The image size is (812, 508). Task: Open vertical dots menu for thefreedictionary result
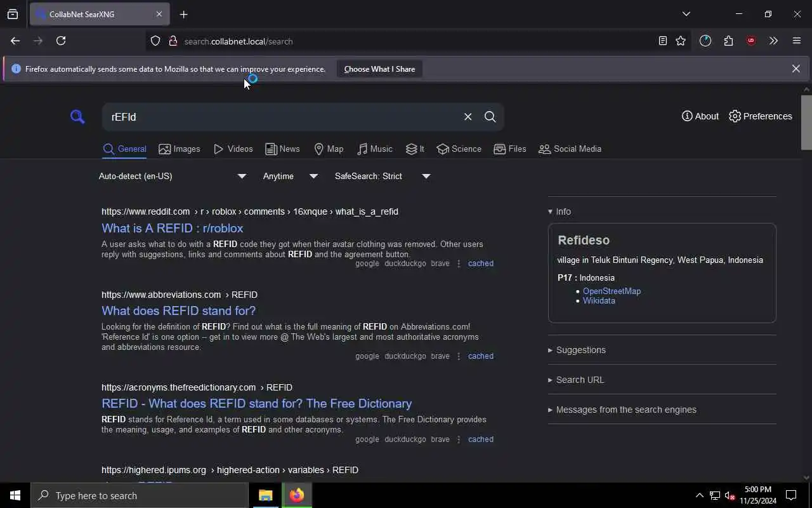click(459, 439)
